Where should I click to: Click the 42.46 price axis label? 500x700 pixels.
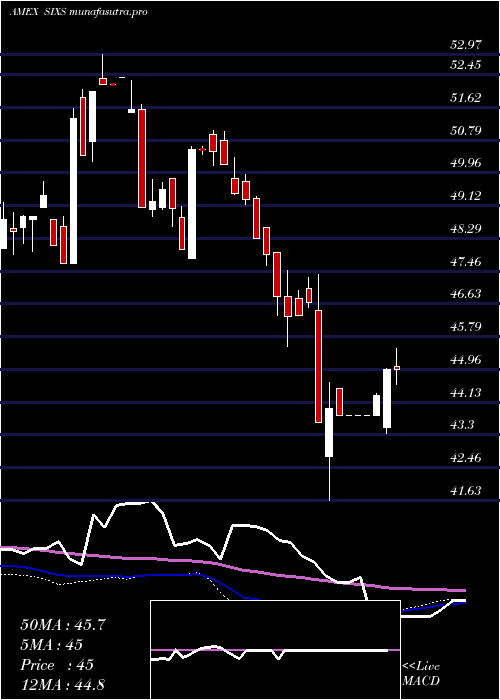click(466, 458)
